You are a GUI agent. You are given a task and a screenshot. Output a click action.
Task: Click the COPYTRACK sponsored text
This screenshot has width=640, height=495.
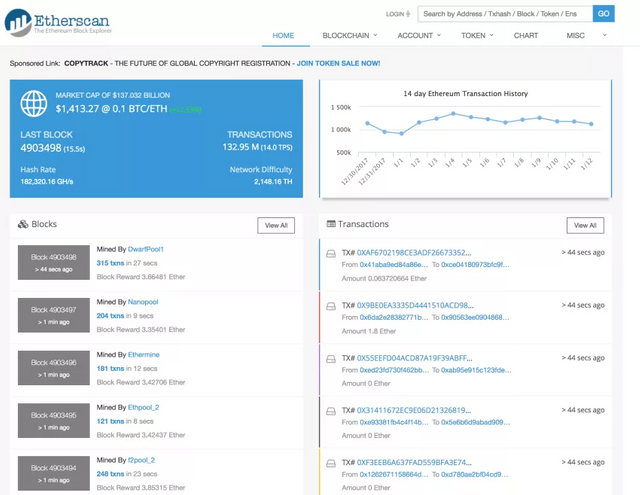pos(86,63)
